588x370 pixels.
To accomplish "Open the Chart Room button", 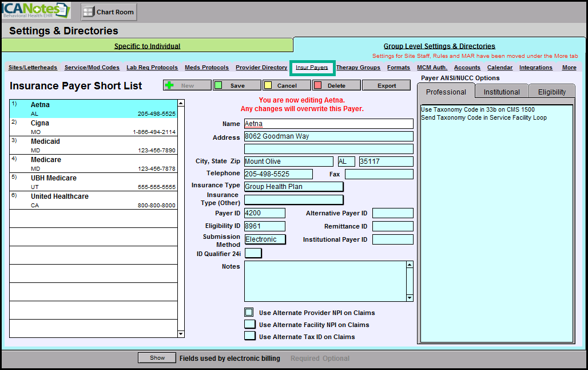I will coord(108,11).
